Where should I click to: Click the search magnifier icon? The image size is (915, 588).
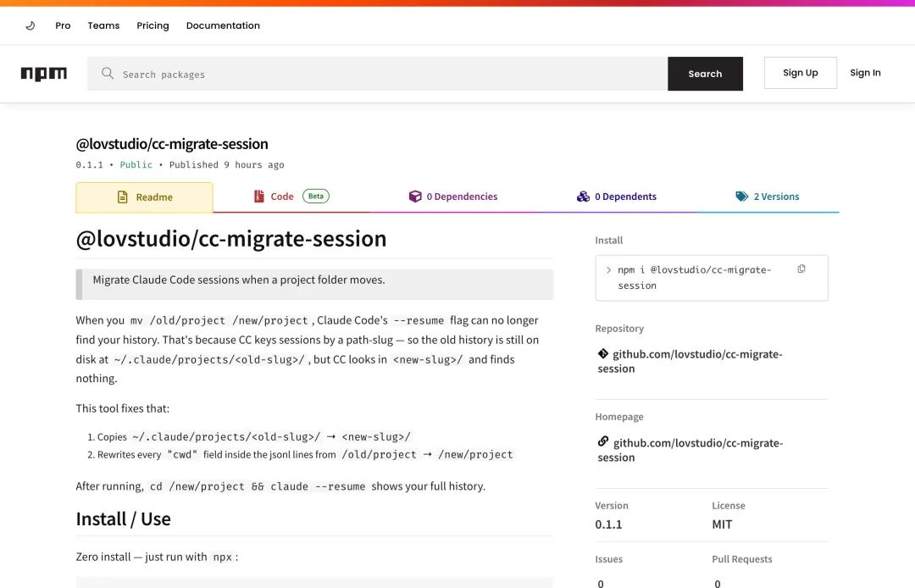[108, 74]
